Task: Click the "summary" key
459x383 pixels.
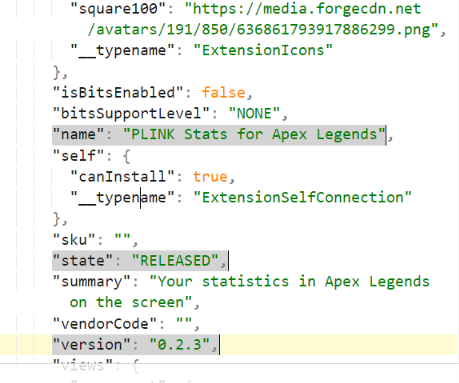Action: coord(92,282)
